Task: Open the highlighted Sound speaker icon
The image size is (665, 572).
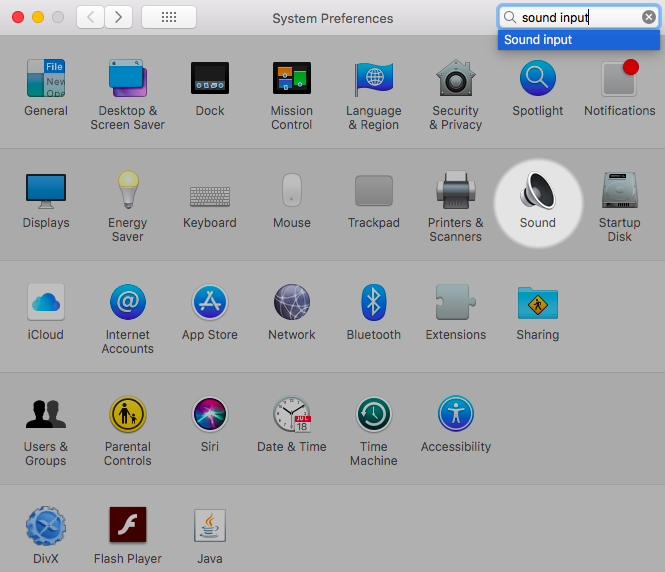Action: pos(538,190)
